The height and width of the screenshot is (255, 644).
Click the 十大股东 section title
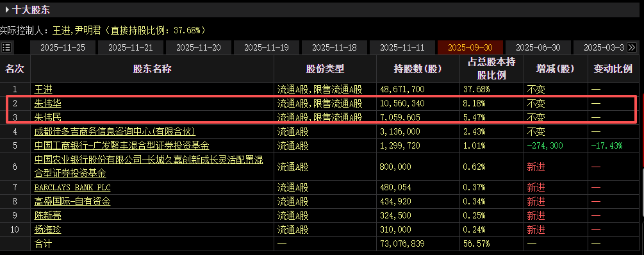point(31,10)
